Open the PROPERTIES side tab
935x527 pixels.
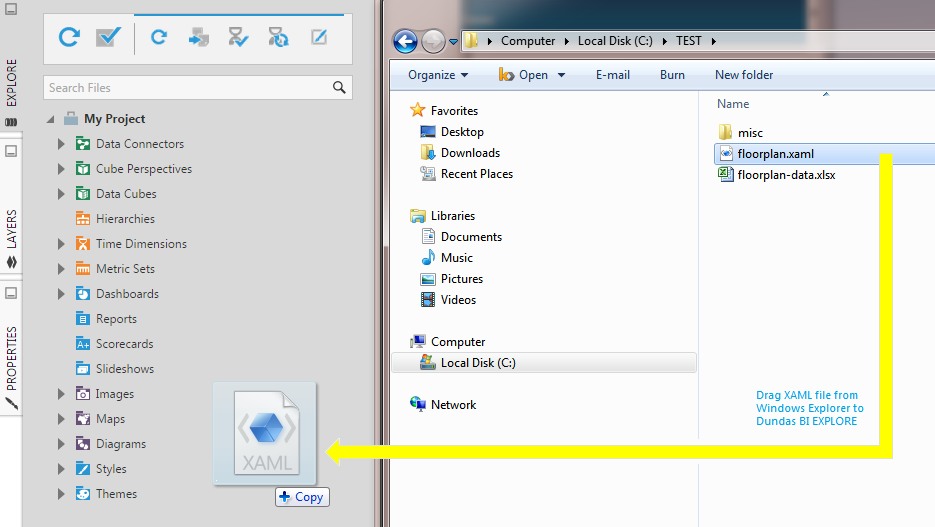[x=11, y=358]
